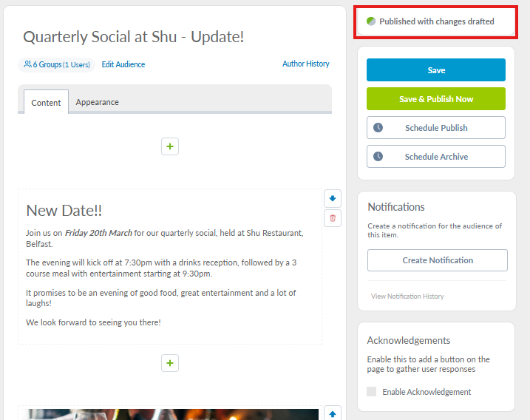Switch to the Appearance tab

coord(97,102)
